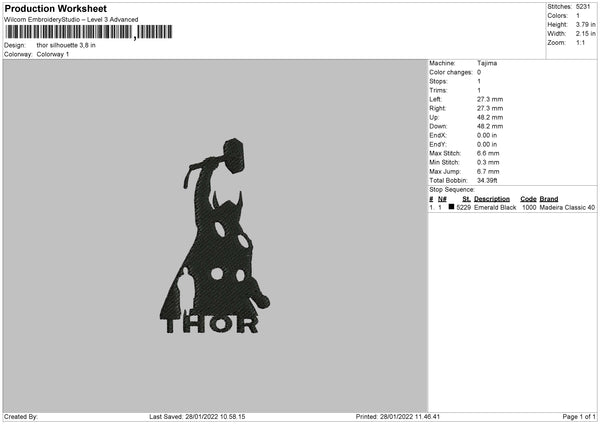Click the 'Page 1 of 1' indicator
The image size is (600, 424).
click(x=579, y=417)
